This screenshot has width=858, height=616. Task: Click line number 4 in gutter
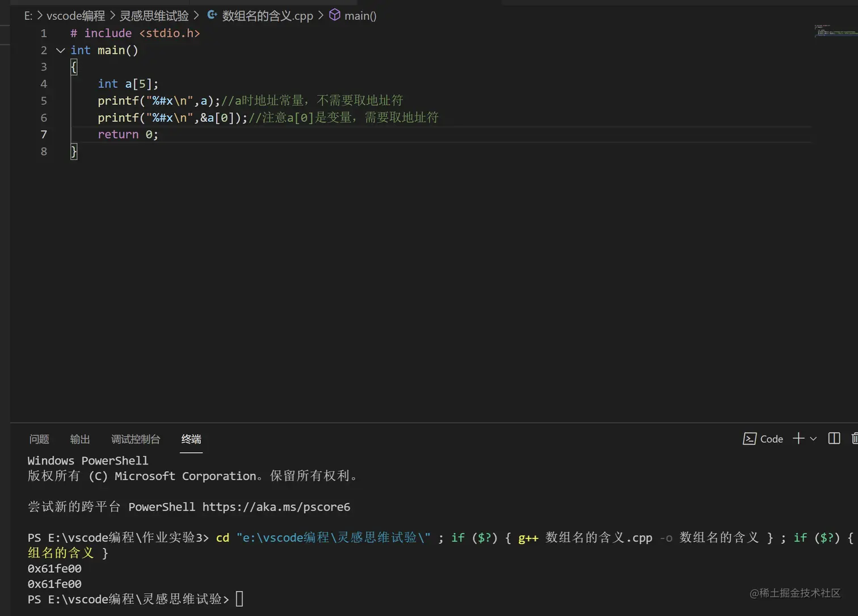pos(44,84)
